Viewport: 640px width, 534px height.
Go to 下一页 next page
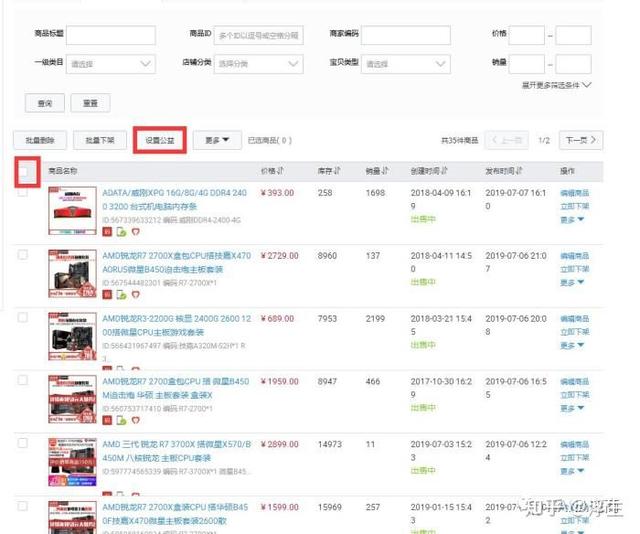pos(581,140)
